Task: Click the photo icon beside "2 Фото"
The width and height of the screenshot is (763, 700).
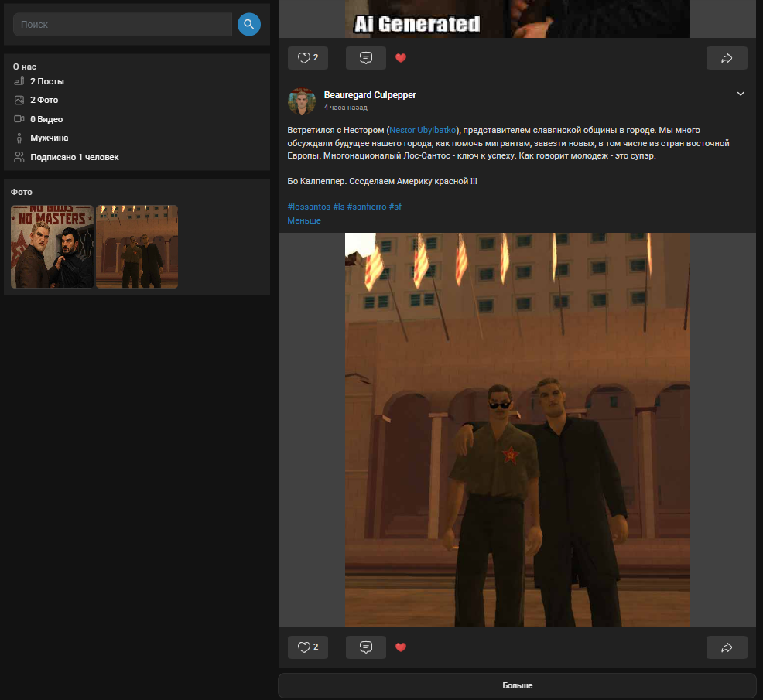Action: [x=19, y=100]
